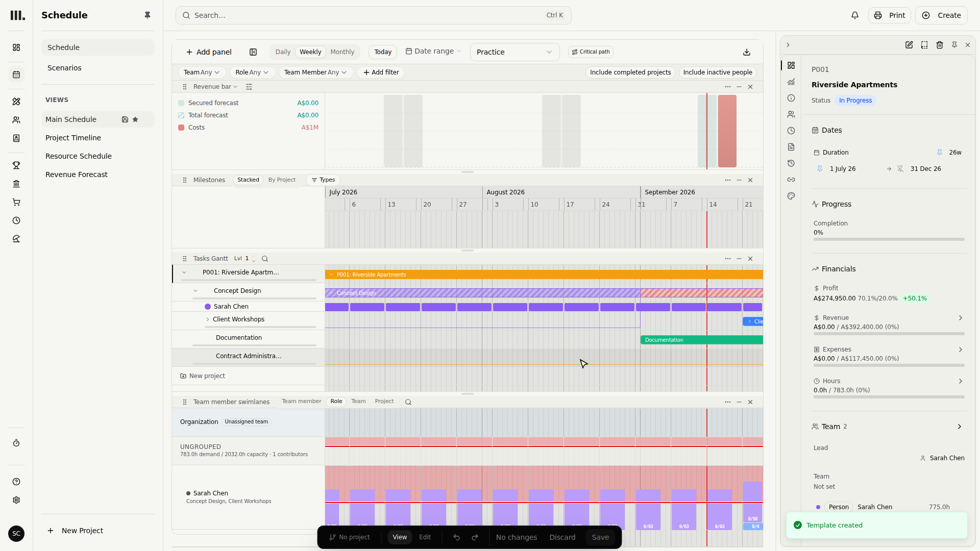Expand the Revenue financials row
This screenshot has height=551, width=980.
click(960, 318)
